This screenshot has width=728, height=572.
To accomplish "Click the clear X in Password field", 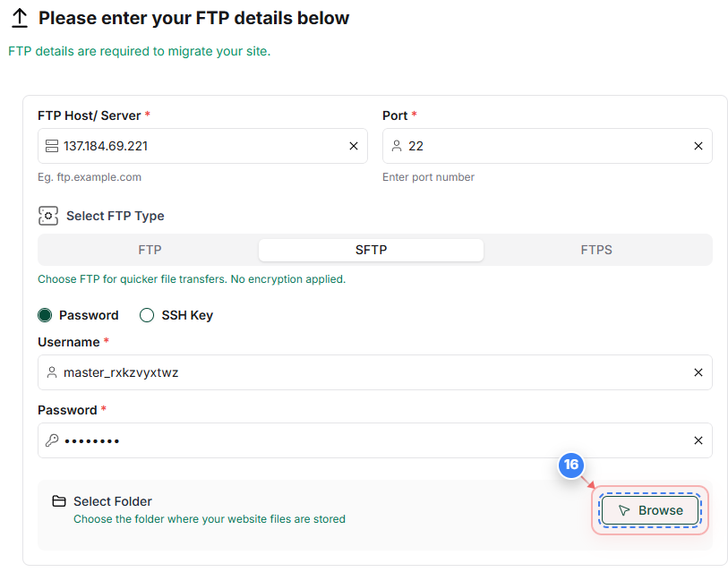I will click(698, 440).
